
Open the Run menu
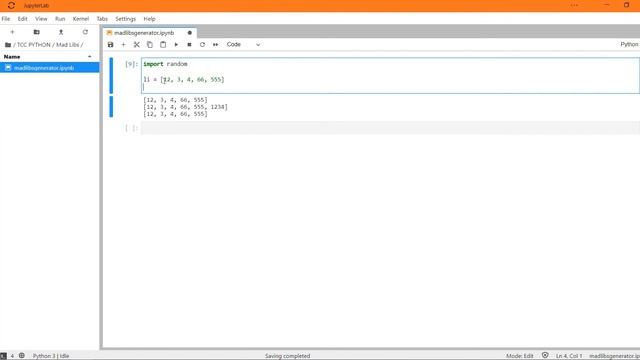coord(60,19)
